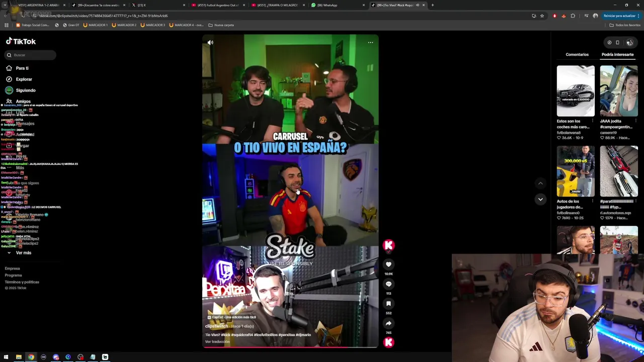
Task: Open the MARCADOR 3 bookmark
Action: (153, 25)
